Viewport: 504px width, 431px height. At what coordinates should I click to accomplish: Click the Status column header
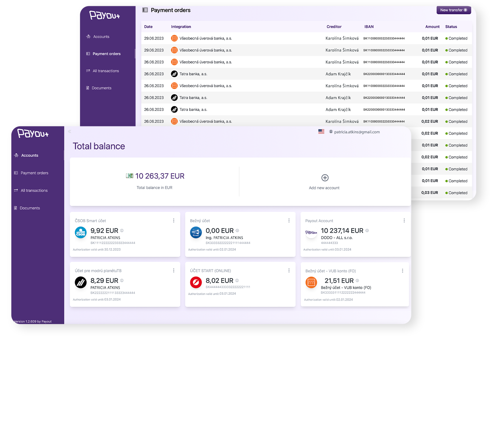coord(451,27)
